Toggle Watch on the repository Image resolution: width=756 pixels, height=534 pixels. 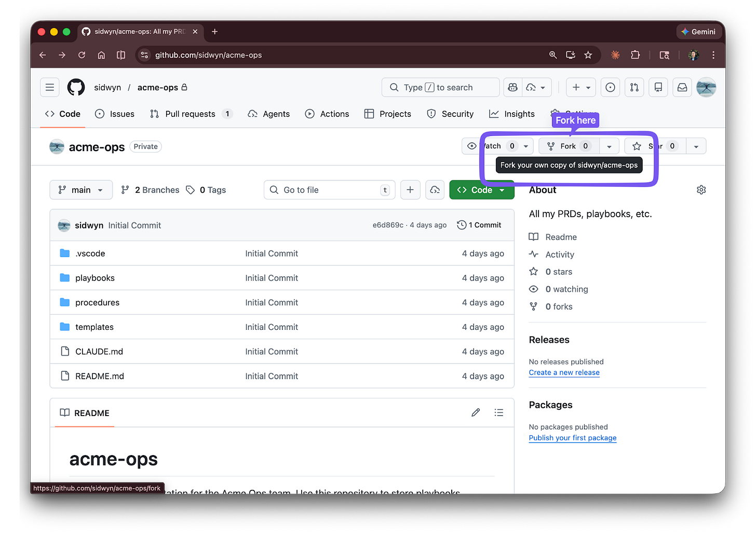tap(491, 146)
